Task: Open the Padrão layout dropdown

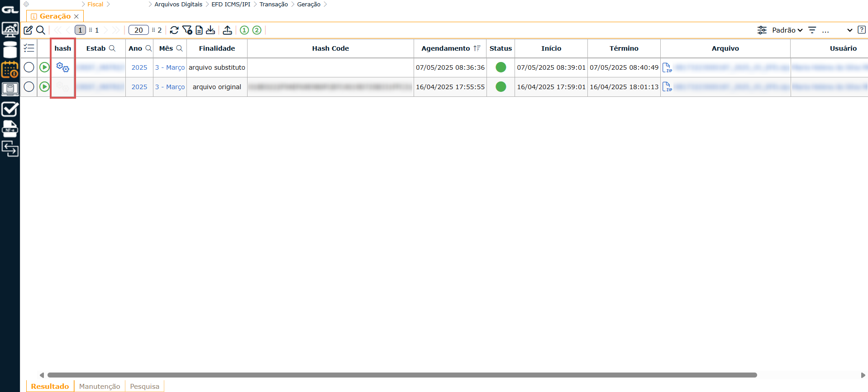Action: (787, 30)
